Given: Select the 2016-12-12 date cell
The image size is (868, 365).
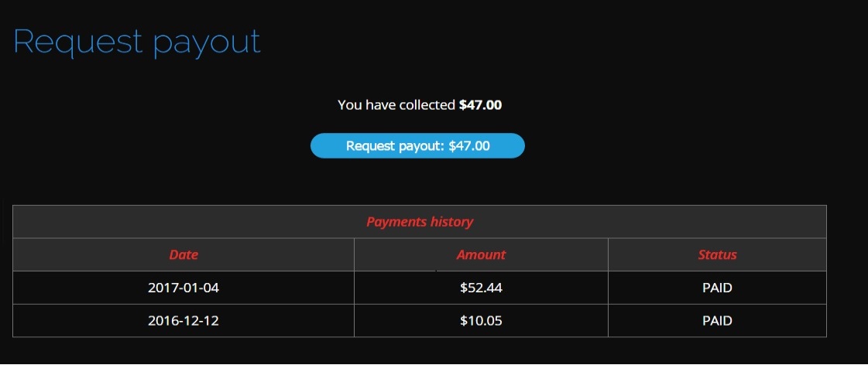Looking at the screenshot, I should point(184,320).
